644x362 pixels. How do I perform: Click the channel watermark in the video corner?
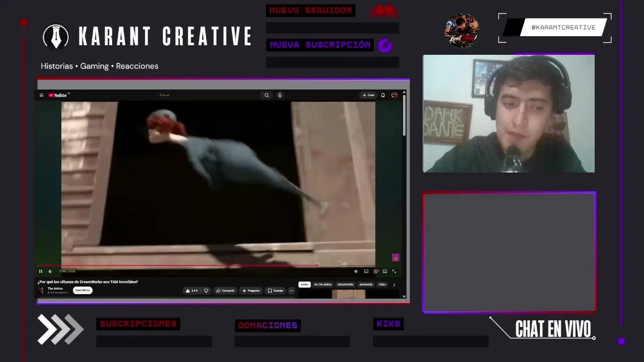click(395, 258)
